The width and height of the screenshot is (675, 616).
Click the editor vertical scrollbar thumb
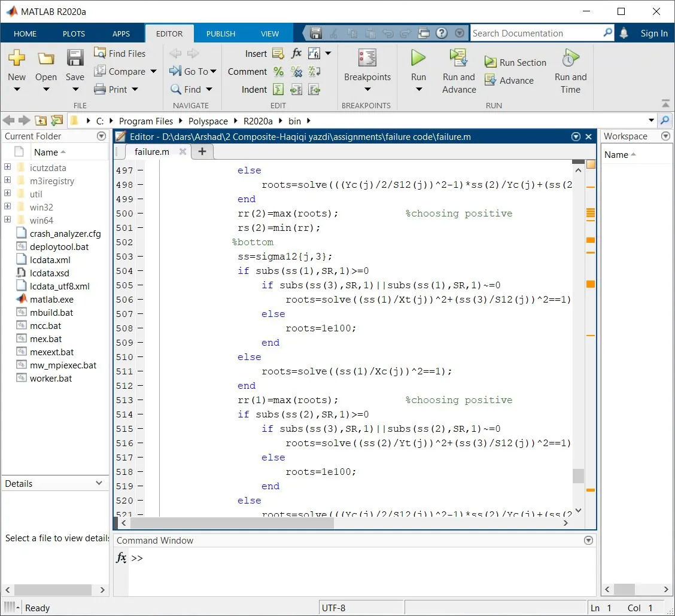tap(577, 475)
